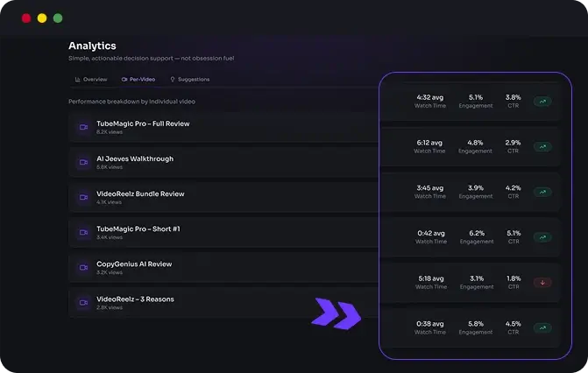Click video icon for VideoReelz – 3 Reasons
The height and width of the screenshot is (373, 588).
(83, 303)
